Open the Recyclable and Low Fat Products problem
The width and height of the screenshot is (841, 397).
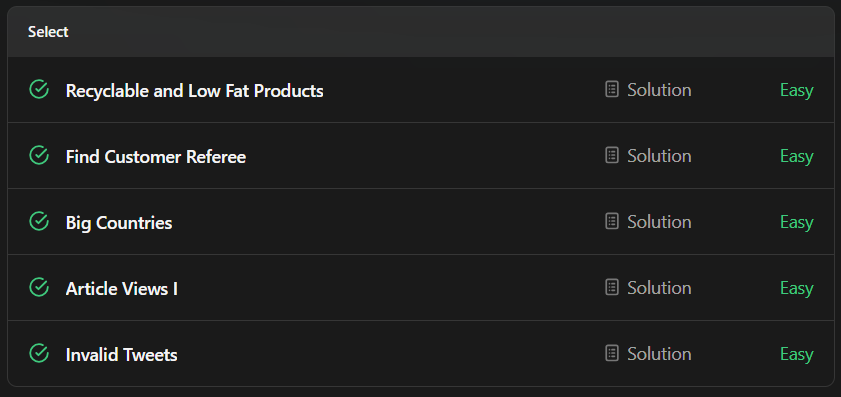[194, 91]
